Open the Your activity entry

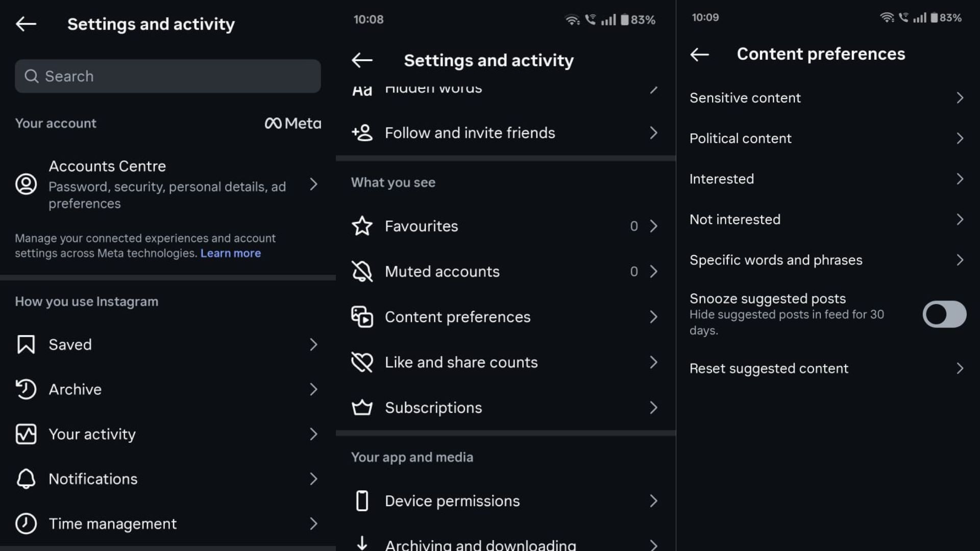click(x=92, y=434)
